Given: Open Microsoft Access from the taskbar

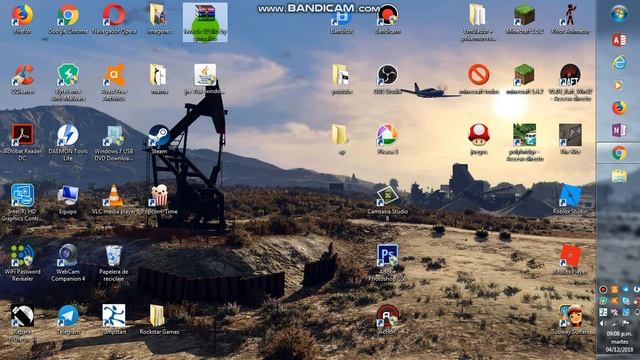Looking at the screenshot, I should point(619,40).
